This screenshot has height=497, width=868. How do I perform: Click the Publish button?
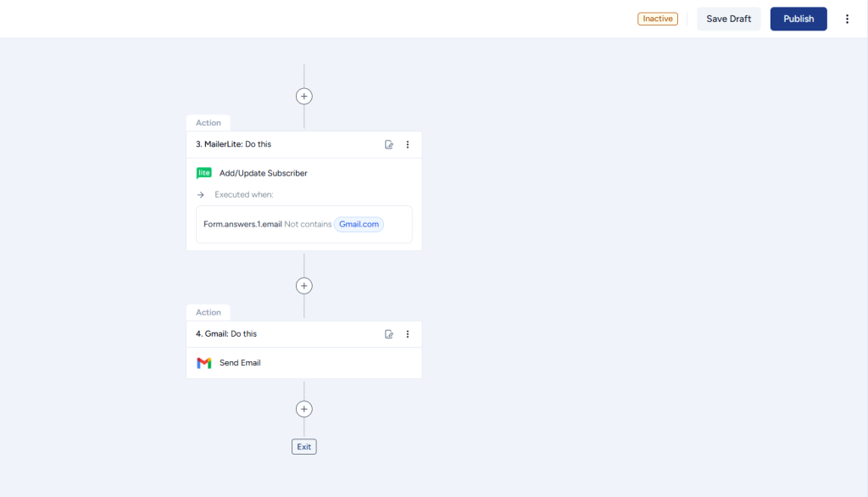(798, 19)
